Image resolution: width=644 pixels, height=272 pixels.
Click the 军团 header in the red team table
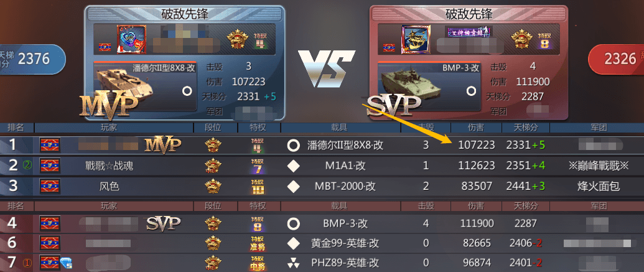tap(597, 206)
